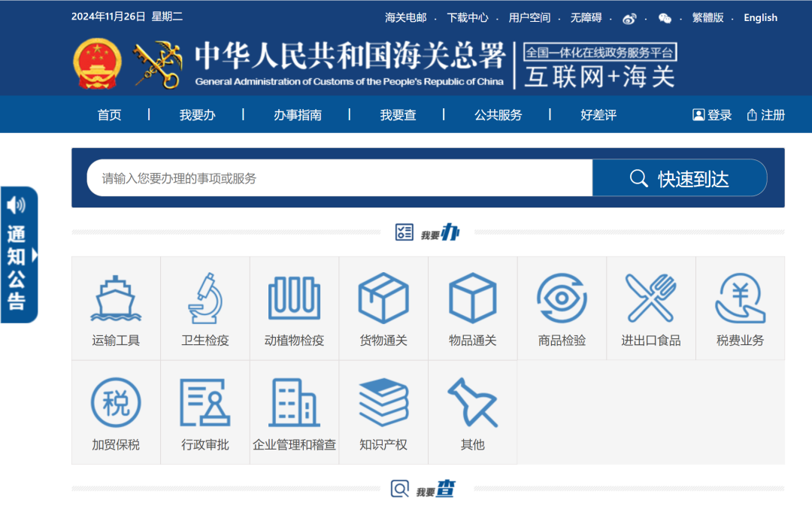Click the 互联网+海关 platform banner

coord(600,77)
